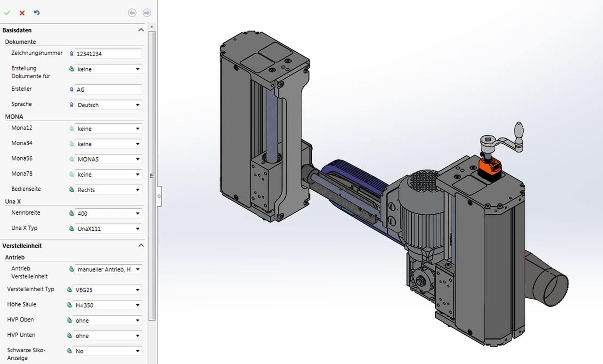Click lock icon beside Schwarze Siko-Anzeige

(70, 351)
